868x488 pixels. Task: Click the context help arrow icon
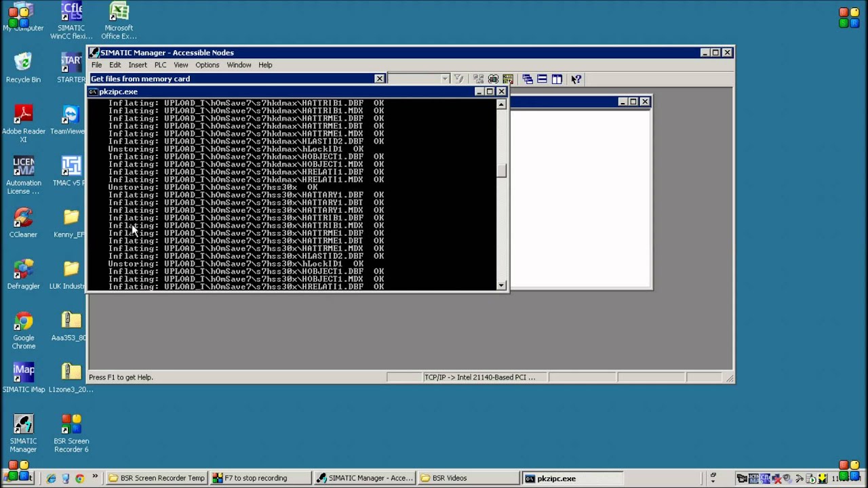[x=576, y=79]
